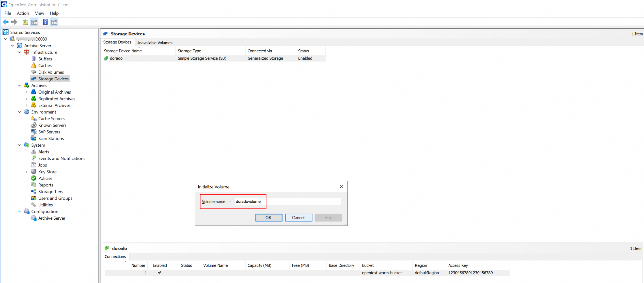Viewport: 644px width, 283px height.
Task: Select the Disk Volumes icon in the tree
Action: coord(33,72)
